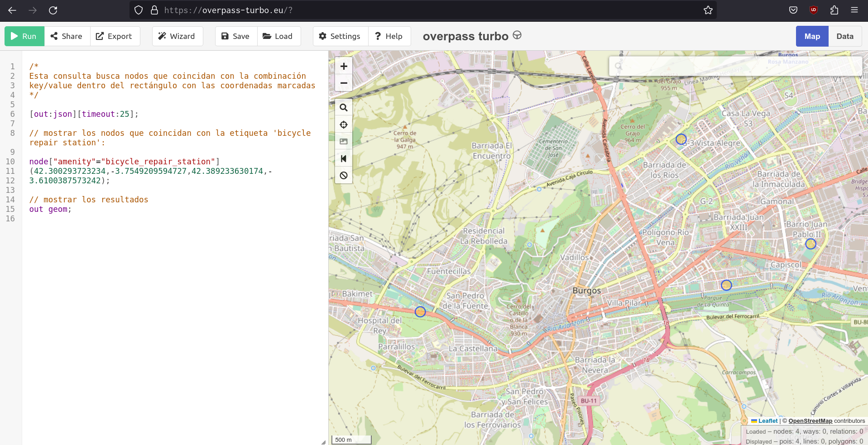868x445 pixels.
Task: Click the 'Gamonal' label on map
Action: click(777, 201)
